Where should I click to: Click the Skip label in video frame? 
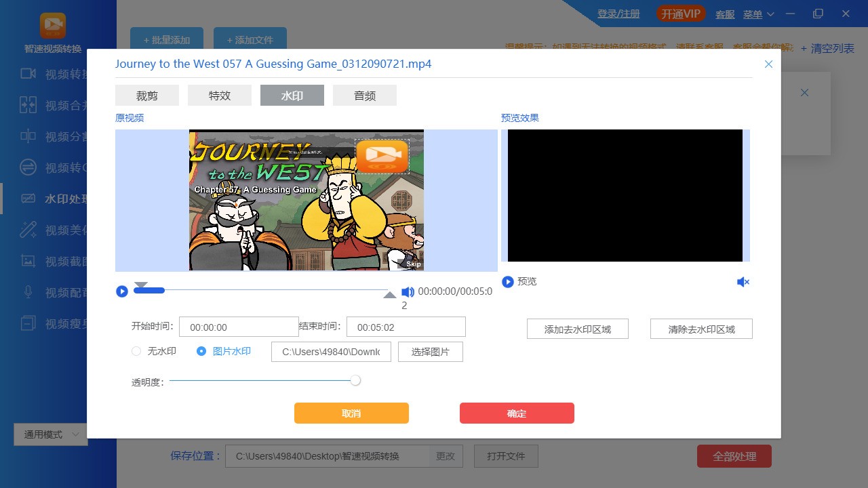[414, 264]
